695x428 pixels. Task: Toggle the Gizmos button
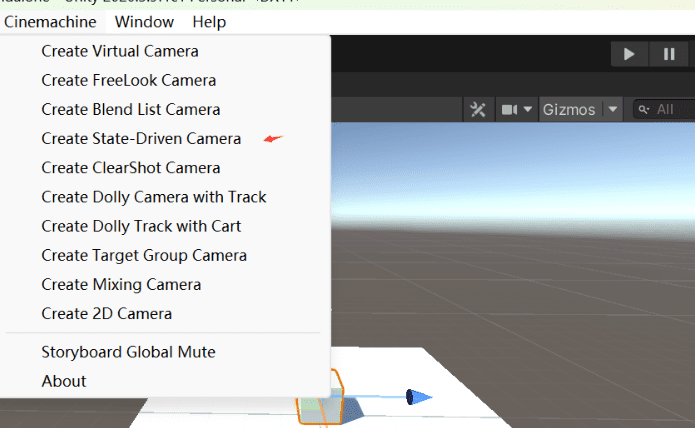pos(568,109)
